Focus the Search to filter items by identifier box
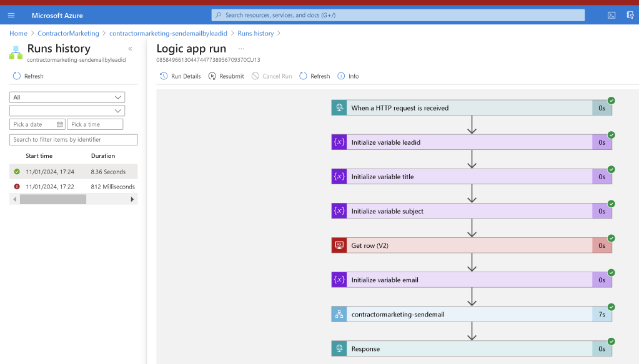This screenshot has height=364, width=639. coord(73,140)
